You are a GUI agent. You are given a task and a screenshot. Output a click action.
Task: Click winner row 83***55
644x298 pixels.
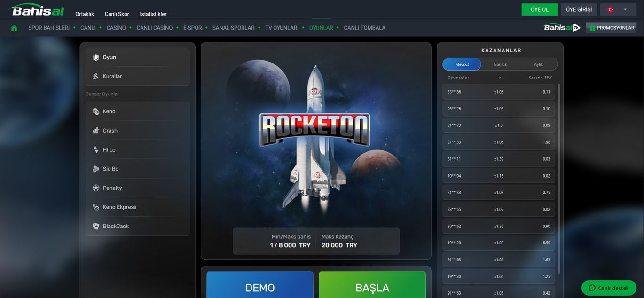click(x=499, y=209)
